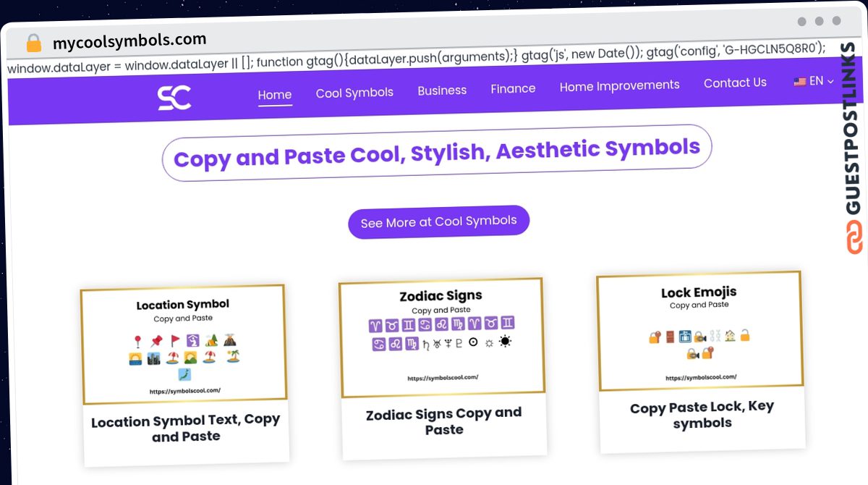Select Business from the navbar
The width and height of the screenshot is (868, 485).
[442, 90]
